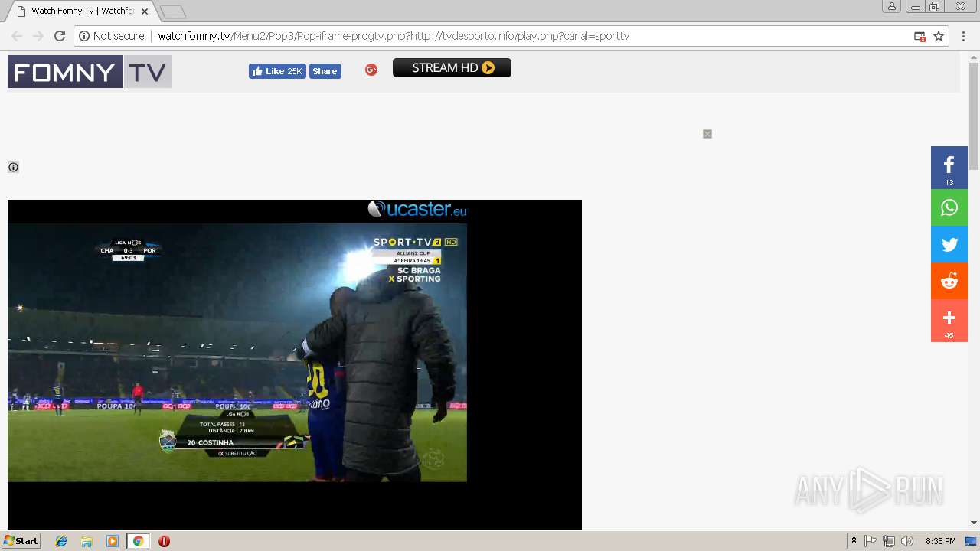Click the pop-up blocked icon
This screenshot has height=551, width=980.
(x=920, y=36)
